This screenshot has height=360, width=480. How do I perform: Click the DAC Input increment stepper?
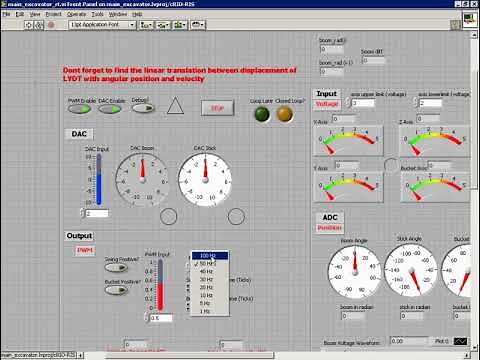click(x=82, y=211)
